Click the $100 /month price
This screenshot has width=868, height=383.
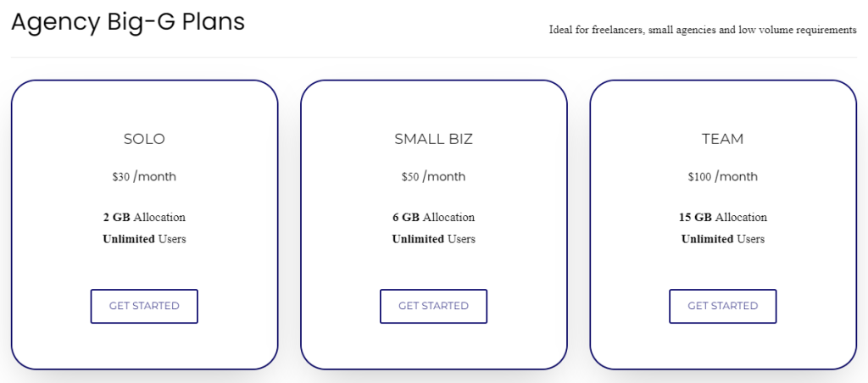pyautogui.click(x=722, y=177)
